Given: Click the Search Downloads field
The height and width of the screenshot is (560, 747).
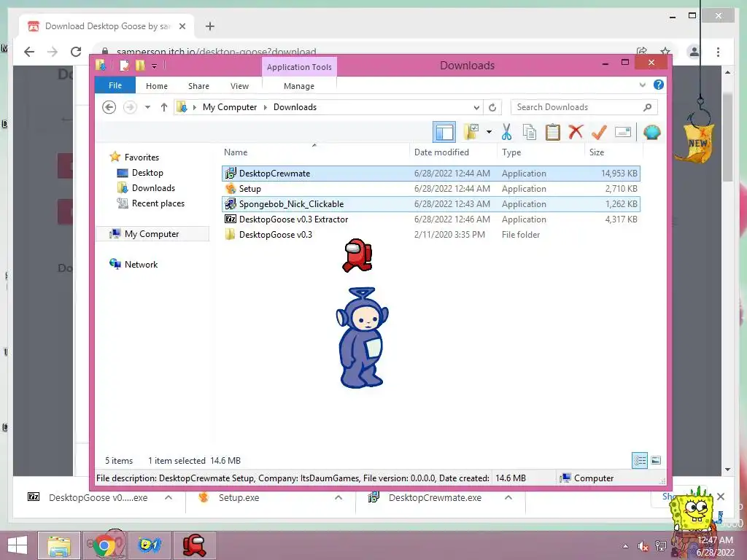Looking at the screenshot, I should (x=584, y=107).
